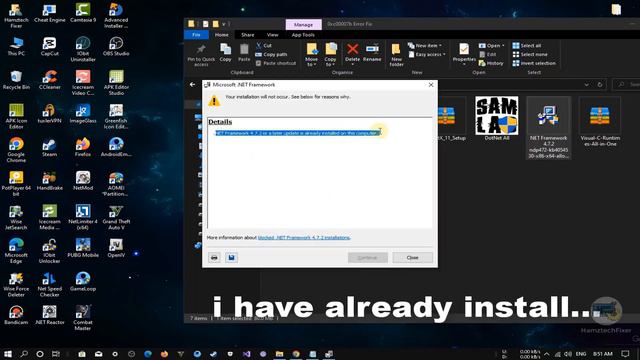Image resolution: width=640 pixels, height=360 pixels.
Task: Select CapCut desktop icon
Action: coord(49,47)
